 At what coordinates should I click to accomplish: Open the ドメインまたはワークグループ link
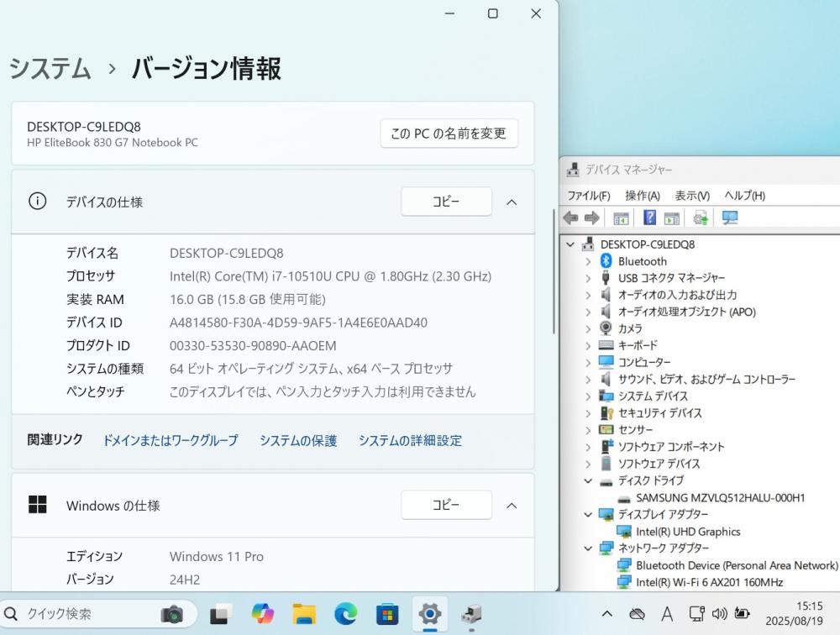click(x=171, y=440)
